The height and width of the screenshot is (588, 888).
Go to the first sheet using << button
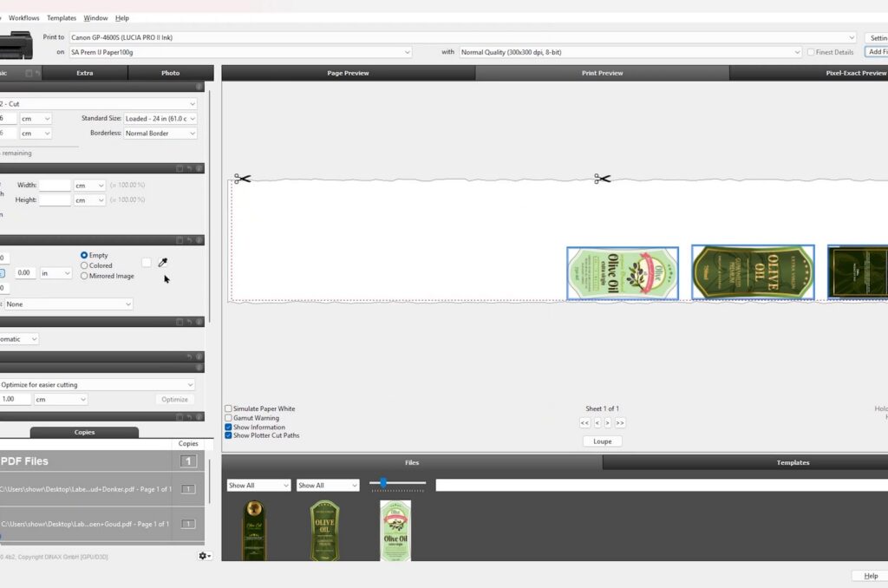[x=584, y=422]
